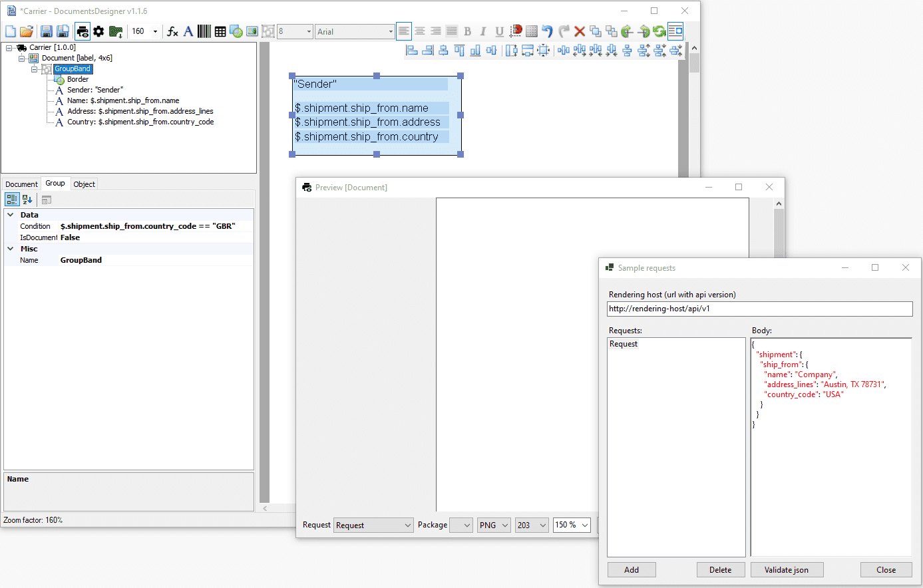Image resolution: width=923 pixels, height=588 pixels.
Task: Click the Rendering host URL field
Action: (759, 309)
